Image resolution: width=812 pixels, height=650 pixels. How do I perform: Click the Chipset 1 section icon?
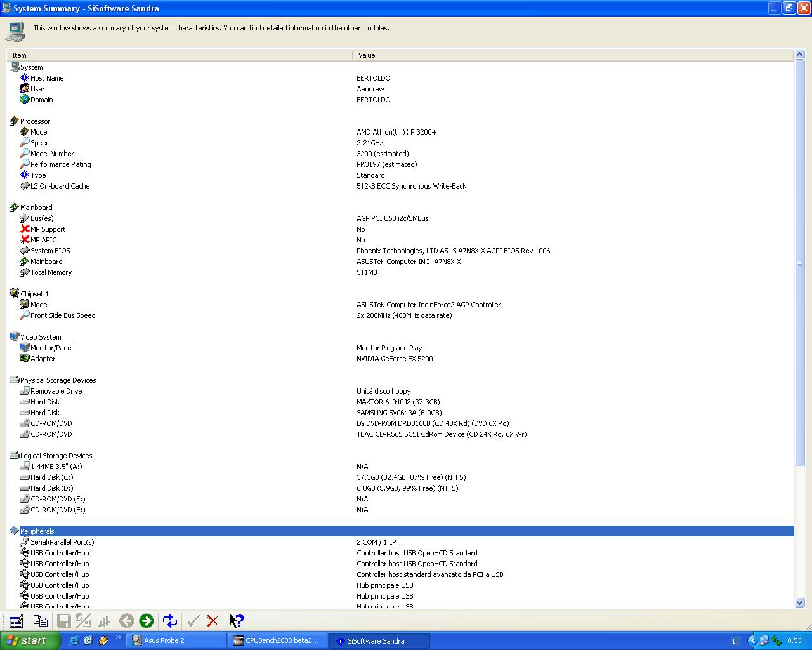pyautogui.click(x=15, y=293)
